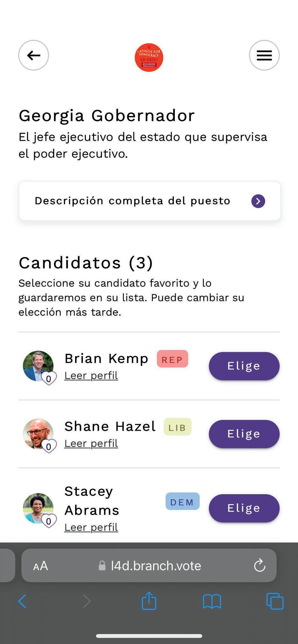
Task: Open the hamburger menu
Action: pyautogui.click(x=264, y=55)
